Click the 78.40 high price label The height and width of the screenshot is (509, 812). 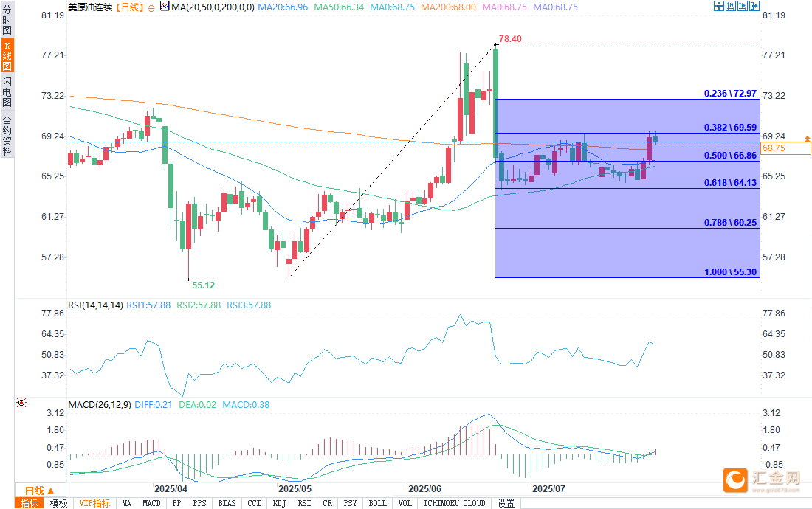(x=510, y=39)
